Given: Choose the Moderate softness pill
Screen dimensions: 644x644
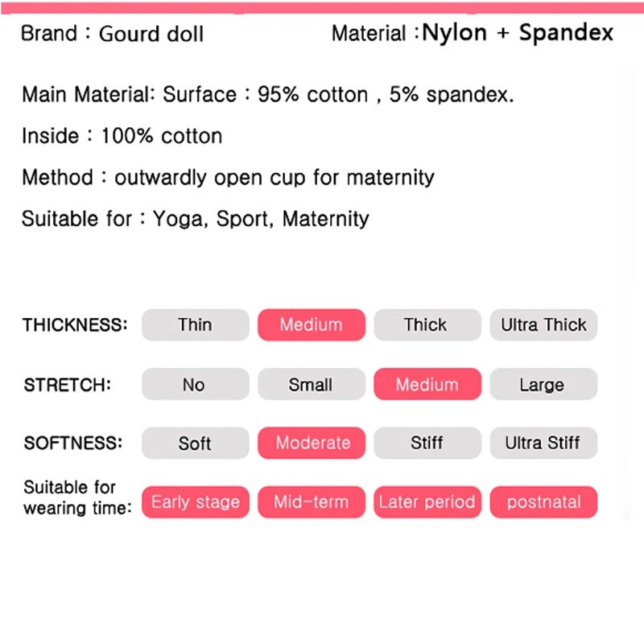Looking at the screenshot, I should tap(312, 444).
